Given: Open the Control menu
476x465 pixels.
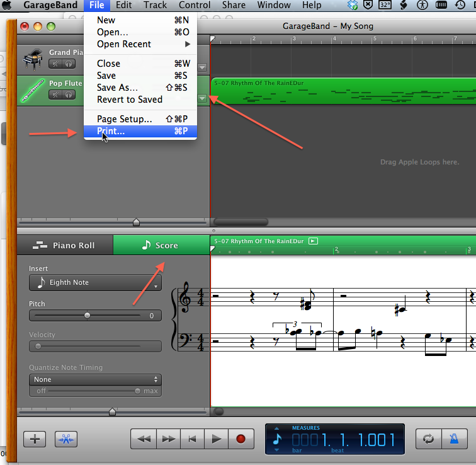Looking at the screenshot, I should 195,5.
